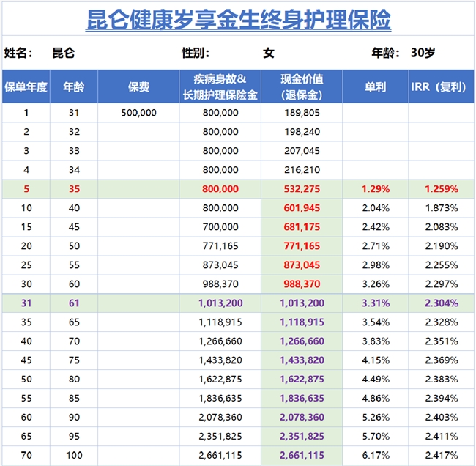Click the 保费 column header
This screenshot has width=476, height=466.
click(138, 87)
